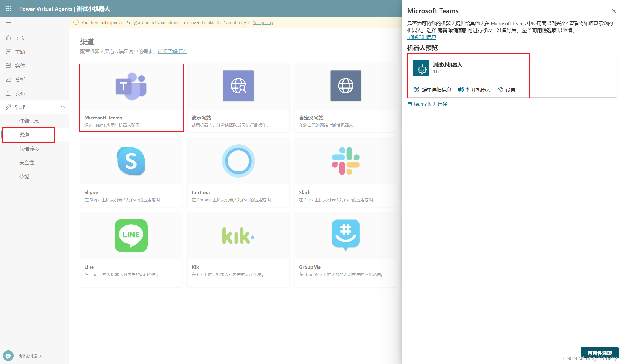Open the 了解详细信息 link in Teams panel
Viewport: 624px width, 364px height.
[x=422, y=37]
